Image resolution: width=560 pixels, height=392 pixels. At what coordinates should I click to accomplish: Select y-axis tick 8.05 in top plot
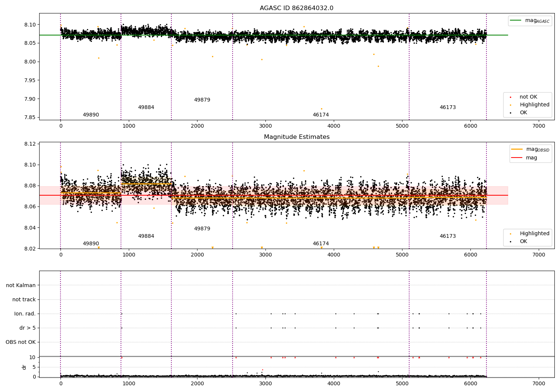tap(30, 43)
